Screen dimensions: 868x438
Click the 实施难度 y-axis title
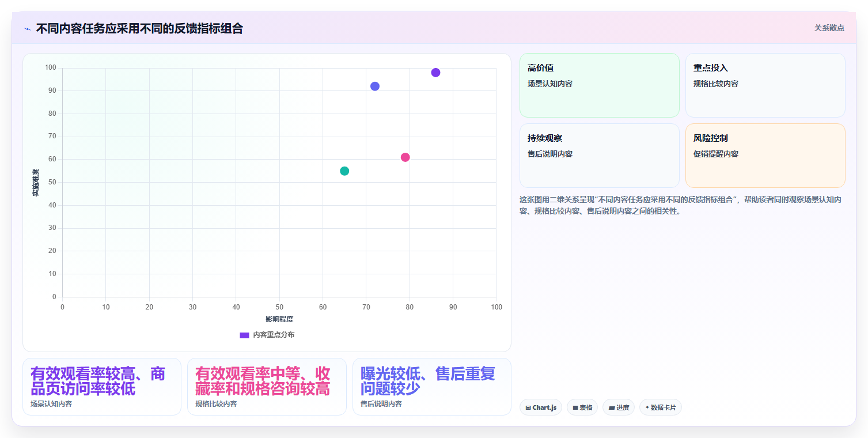[x=35, y=182]
